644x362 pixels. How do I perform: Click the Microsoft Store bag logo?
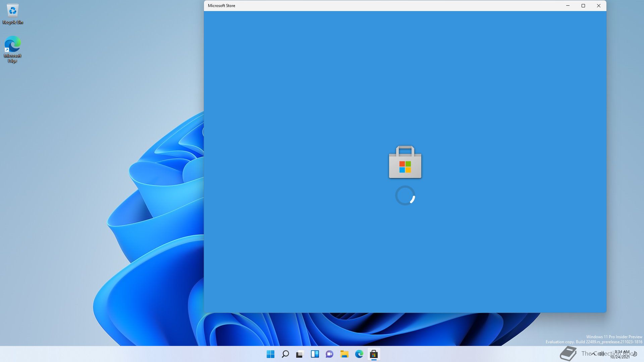[x=405, y=162]
